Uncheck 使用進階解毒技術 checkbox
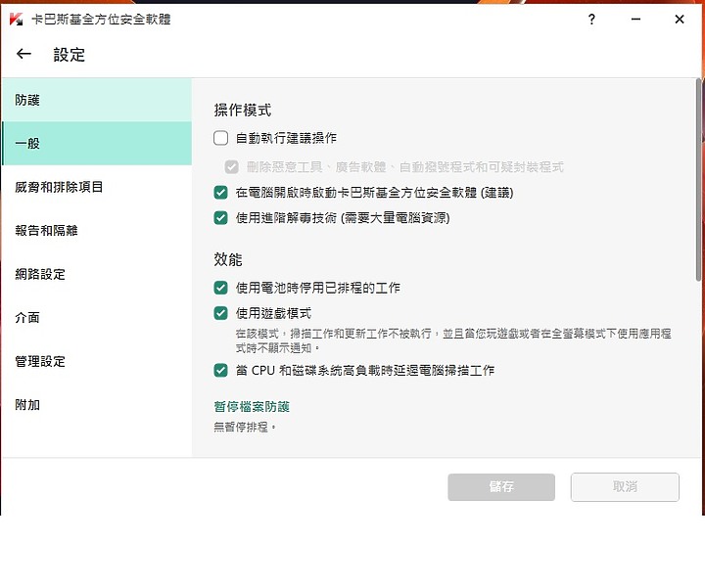The width and height of the screenshot is (705, 588). [x=220, y=218]
